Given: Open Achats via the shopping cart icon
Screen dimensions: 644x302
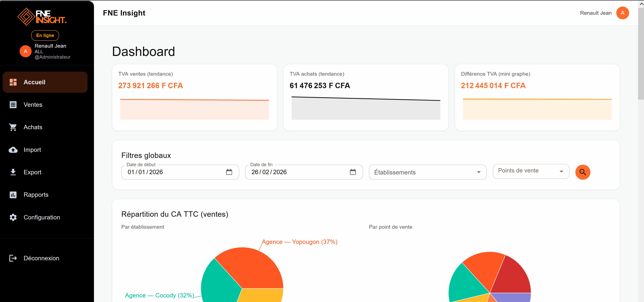Looking at the screenshot, I should coord(13,127).
